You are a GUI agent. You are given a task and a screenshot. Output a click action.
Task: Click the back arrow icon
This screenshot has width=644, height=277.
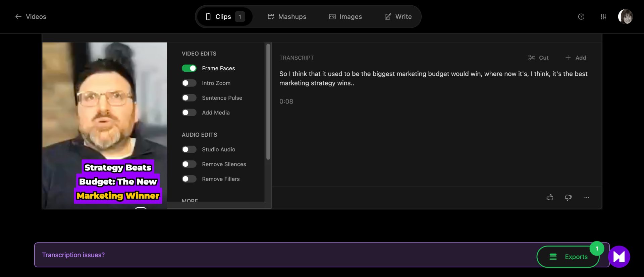tap(18, 17)
